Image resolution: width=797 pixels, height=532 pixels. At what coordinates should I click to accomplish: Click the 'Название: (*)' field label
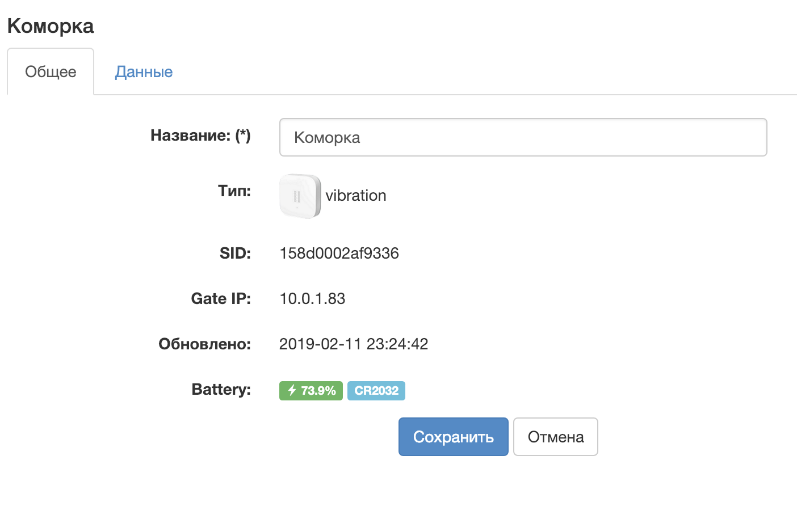(x=200, y=135)
